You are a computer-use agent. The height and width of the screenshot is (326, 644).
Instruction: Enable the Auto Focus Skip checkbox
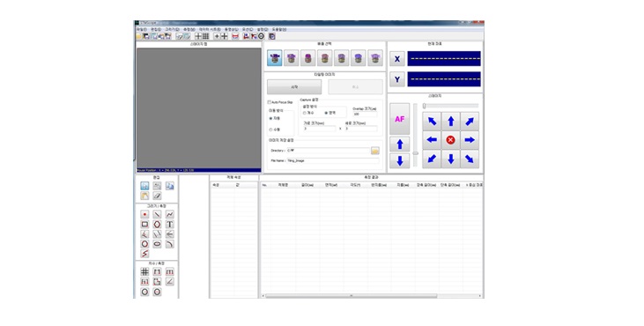coord(270,102)
